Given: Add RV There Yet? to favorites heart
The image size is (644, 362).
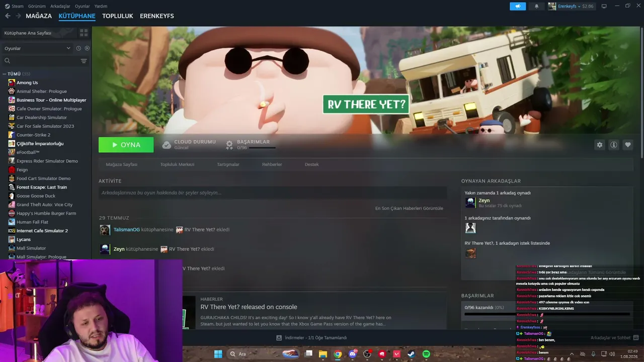Looking at the screenshot, I should [628, 145].
